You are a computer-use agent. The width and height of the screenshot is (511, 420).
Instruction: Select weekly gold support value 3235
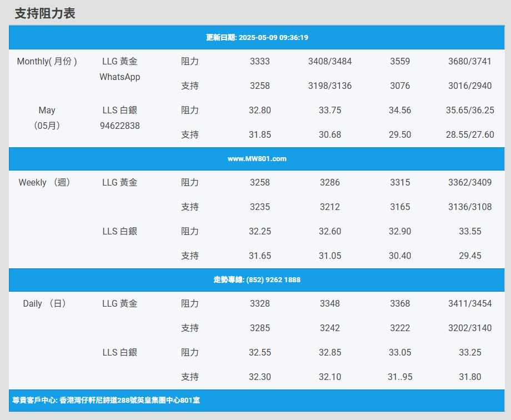pyautogui.click(x=260, y=207)
